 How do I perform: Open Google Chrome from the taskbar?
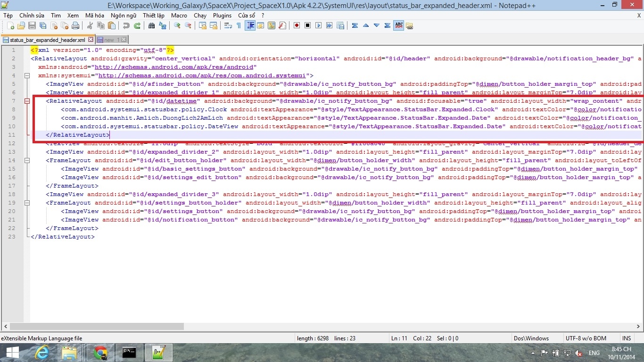(x=100, y=353)
